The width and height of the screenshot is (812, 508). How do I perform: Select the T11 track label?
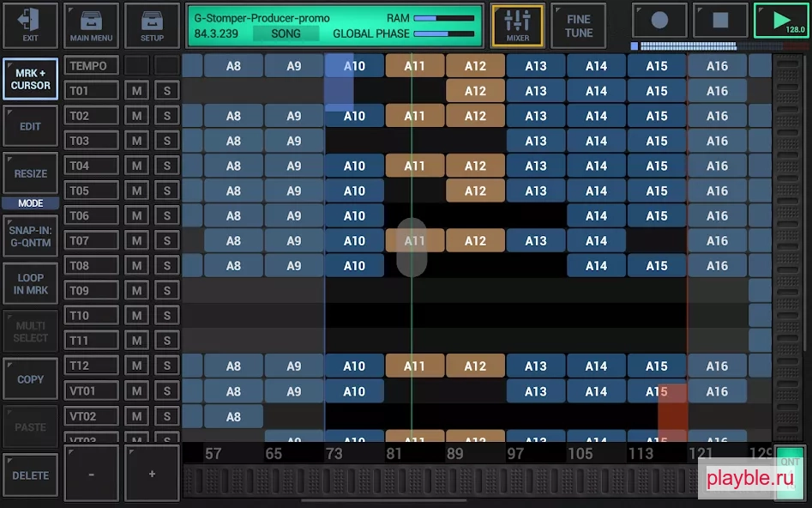pyautogui.click(x=91, y=341)
